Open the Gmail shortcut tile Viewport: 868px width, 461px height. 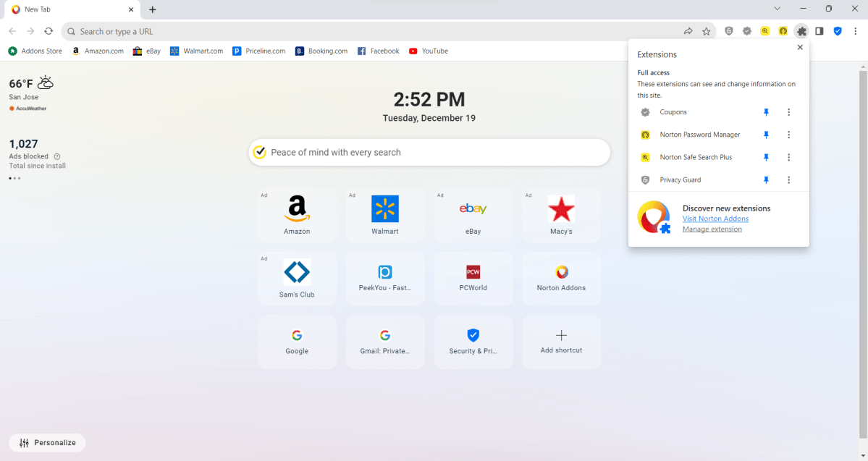pyautogui.click(x=384, y=342)
